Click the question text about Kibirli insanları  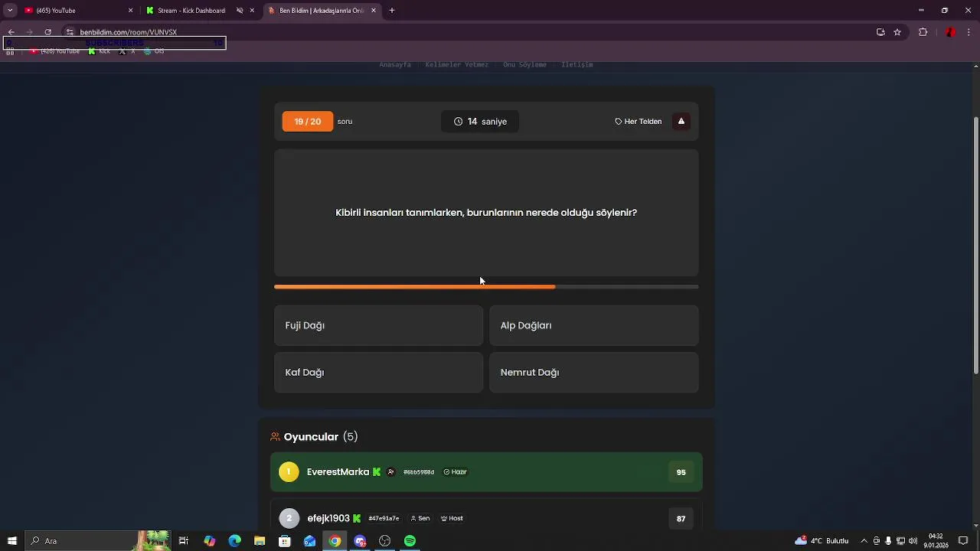(x=486, y=213)
